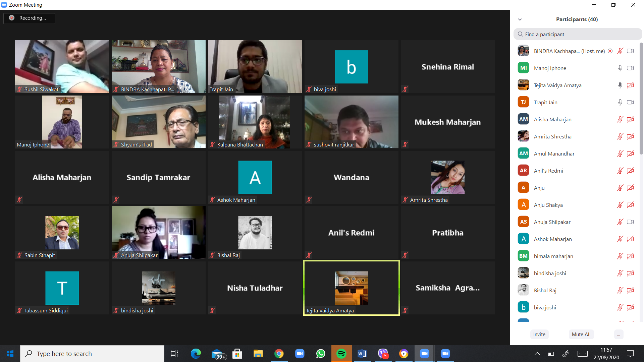This screenshot has height=362, width=644.
Task: Toggle host BINDRA's muted mic in list
Action: 620,51
